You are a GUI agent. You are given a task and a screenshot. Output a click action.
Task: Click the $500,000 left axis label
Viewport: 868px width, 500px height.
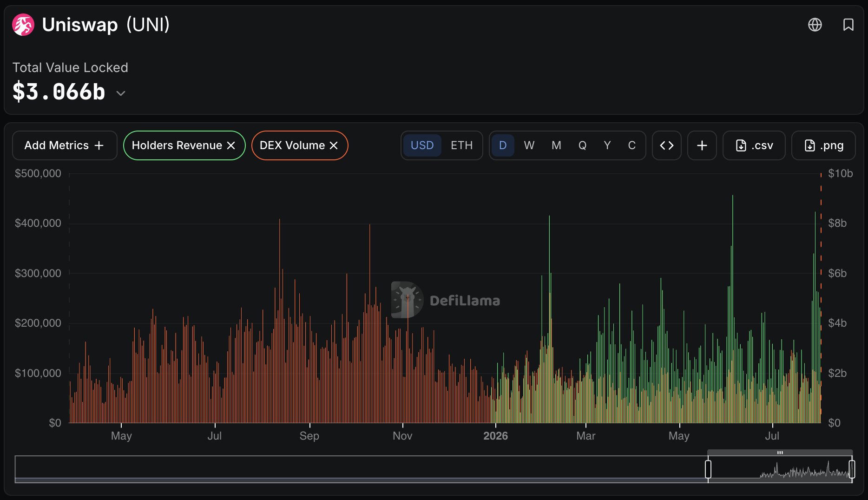38,173
